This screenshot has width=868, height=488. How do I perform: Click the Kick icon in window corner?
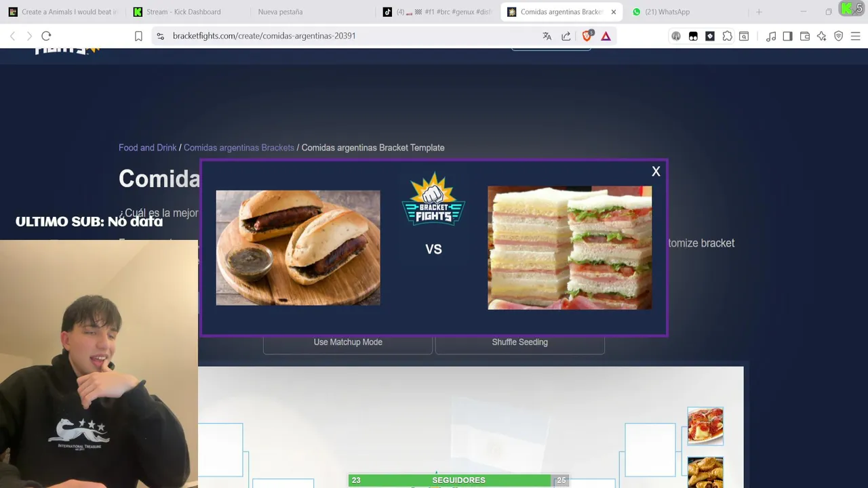(x=848, y=9)
